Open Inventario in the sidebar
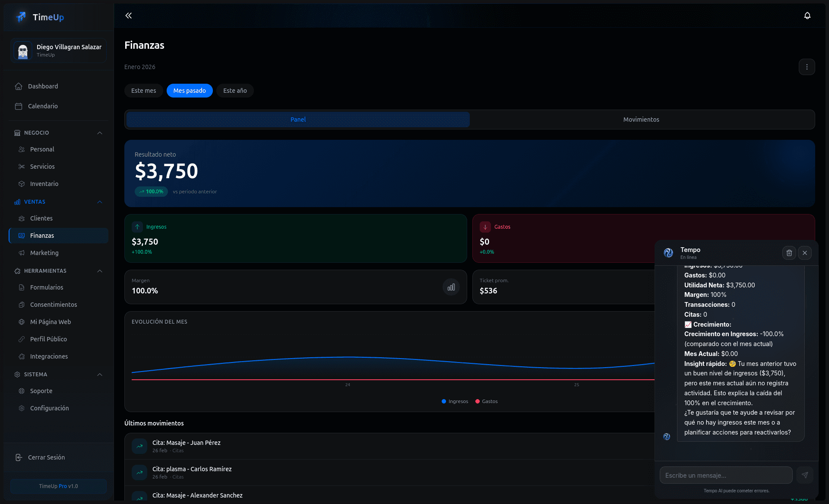This screenshot has width=829, height=504. (x=44, y=184)
